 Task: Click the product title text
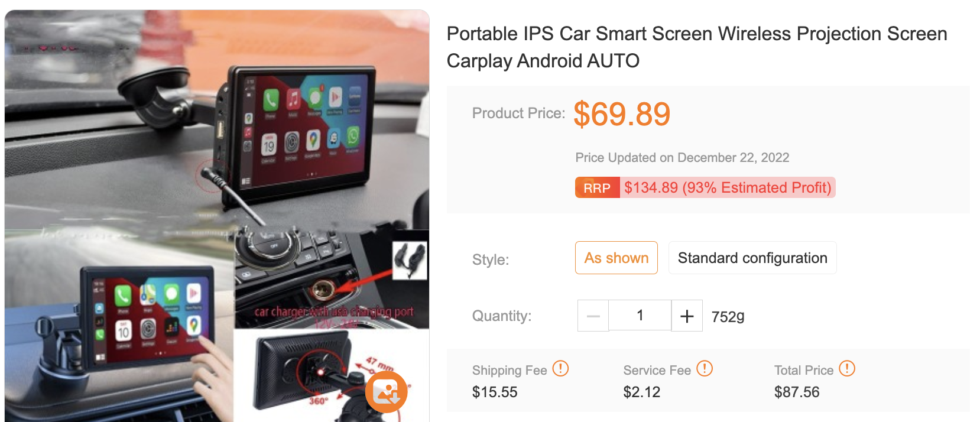pos(697,47)
